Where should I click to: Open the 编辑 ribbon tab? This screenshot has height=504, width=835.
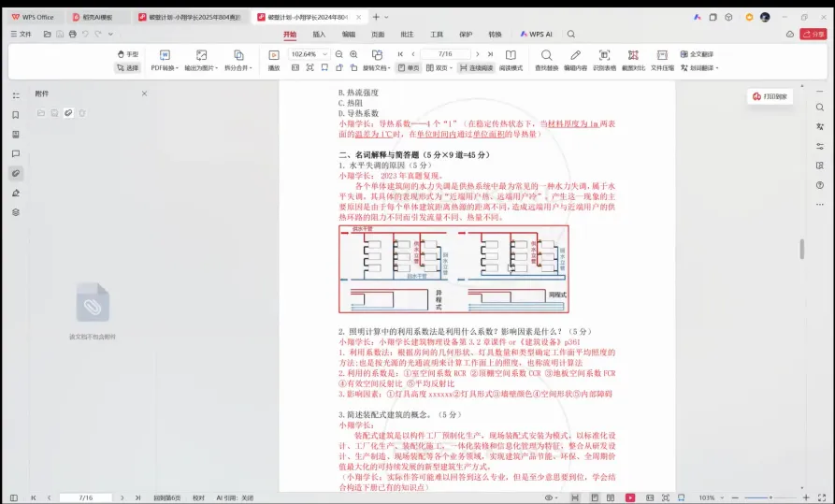click(x=349, y=34)
